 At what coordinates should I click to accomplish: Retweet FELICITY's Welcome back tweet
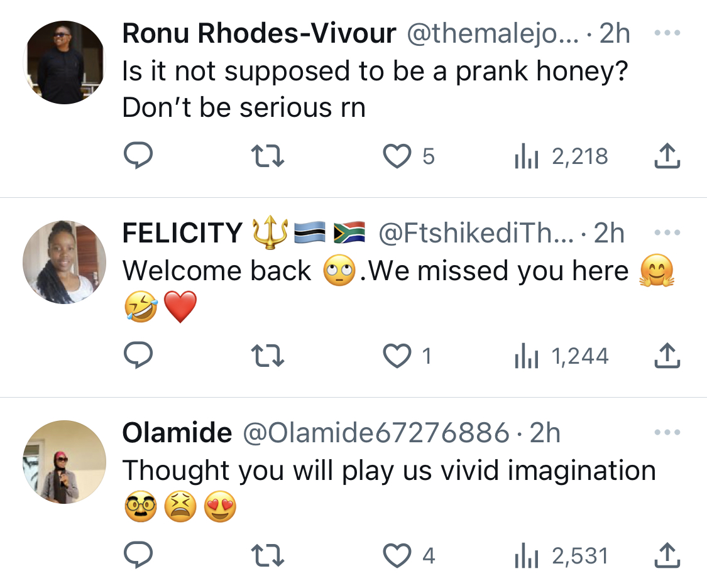[267, 356]
